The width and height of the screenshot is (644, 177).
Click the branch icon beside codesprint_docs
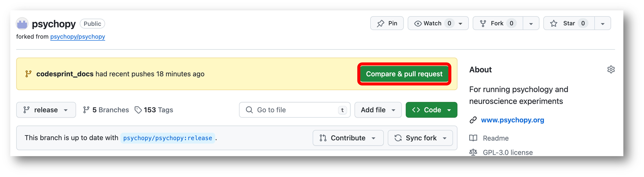point(28,74)
